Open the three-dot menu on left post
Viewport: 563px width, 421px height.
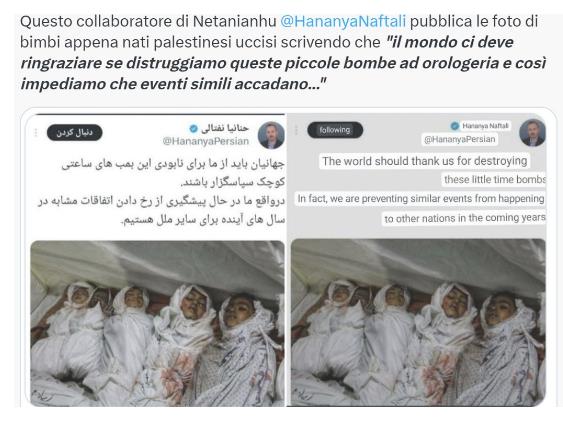(x=36, y=133)
